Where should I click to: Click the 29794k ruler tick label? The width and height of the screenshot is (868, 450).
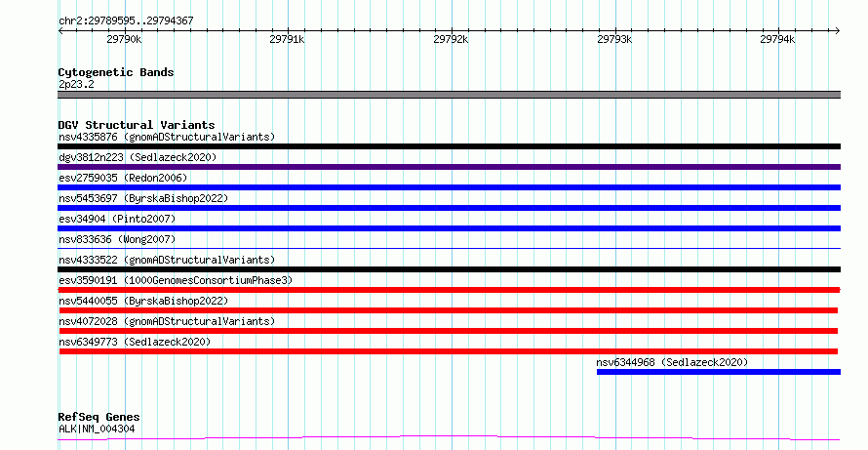coord(777,39)
